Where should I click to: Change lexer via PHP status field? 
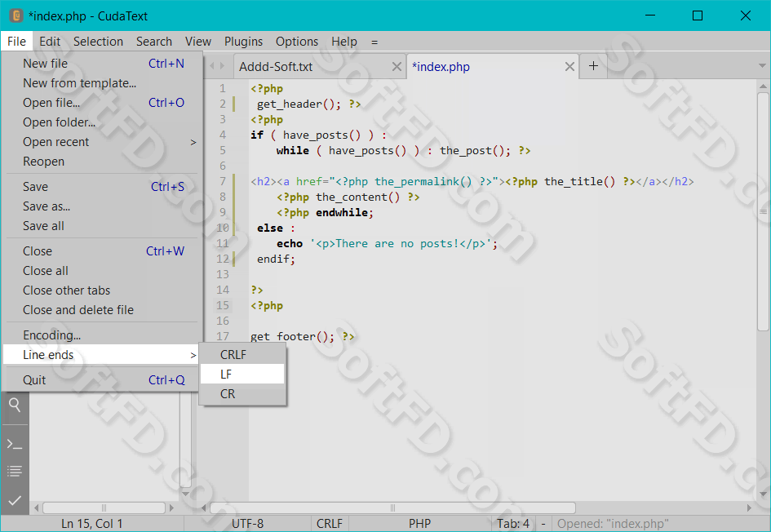(419, 524)
